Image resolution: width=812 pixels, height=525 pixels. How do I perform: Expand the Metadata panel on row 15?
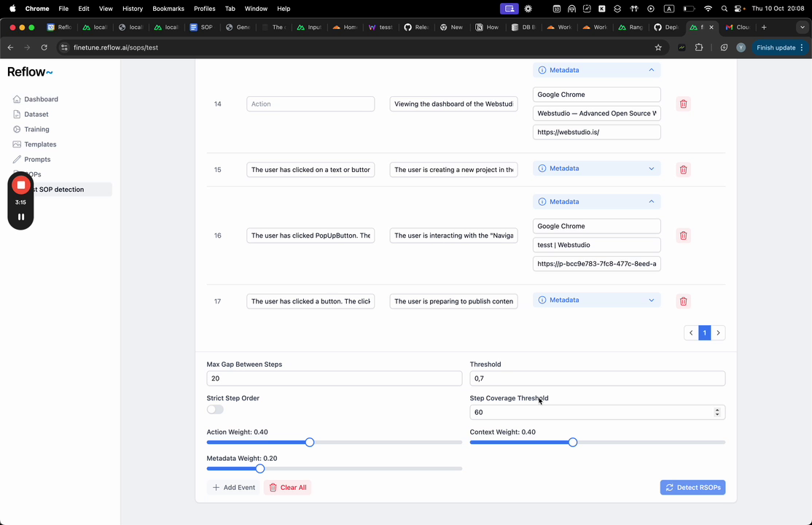[x=651, y=168]
